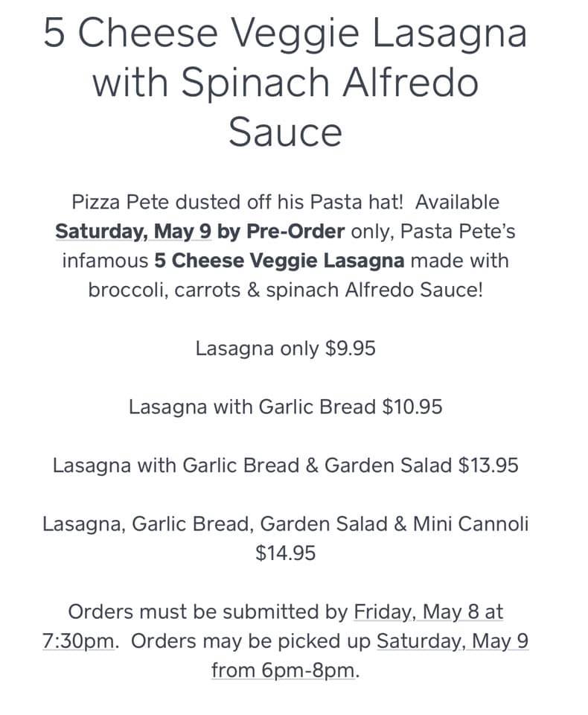
Task: Click the 'Orders must be submitted by' text
Action: click(208, 612)
